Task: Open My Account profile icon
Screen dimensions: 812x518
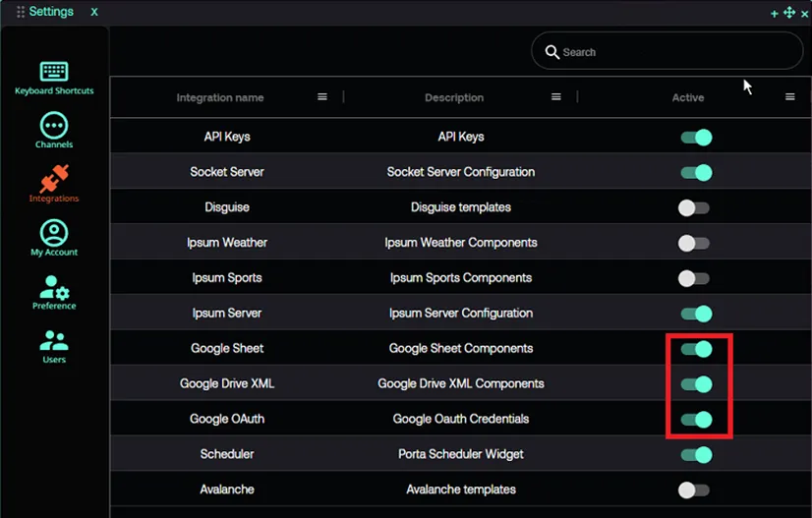Action: [x=54, y=233]
